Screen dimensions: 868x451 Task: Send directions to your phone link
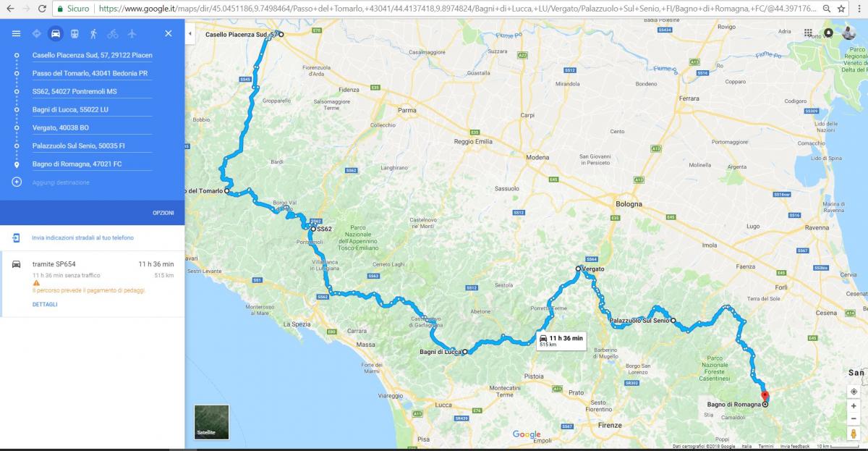(82, 237)
